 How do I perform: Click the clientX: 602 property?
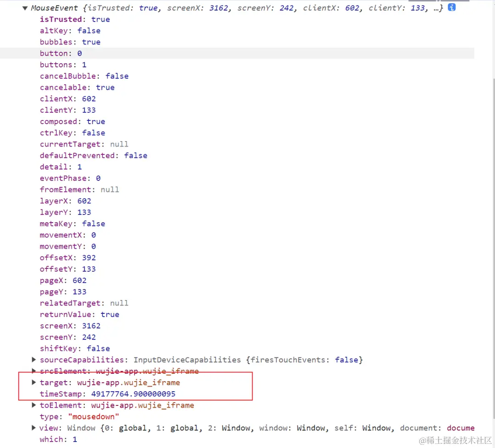(x=68, y=99)
